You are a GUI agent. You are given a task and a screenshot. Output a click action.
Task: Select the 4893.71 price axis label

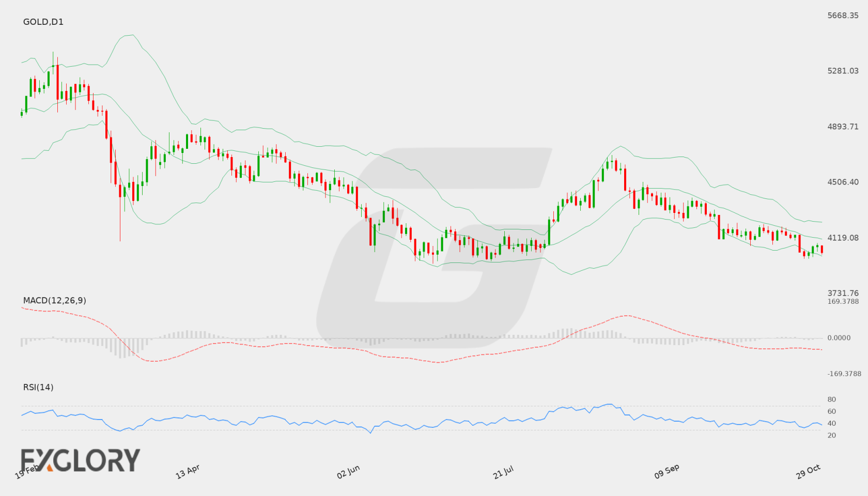pos(843,127)
